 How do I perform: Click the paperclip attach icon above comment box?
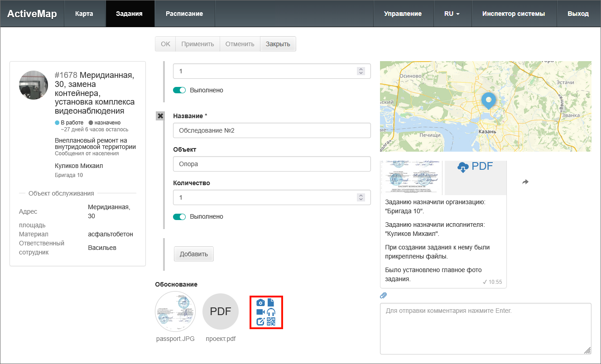tap(383, 296)
